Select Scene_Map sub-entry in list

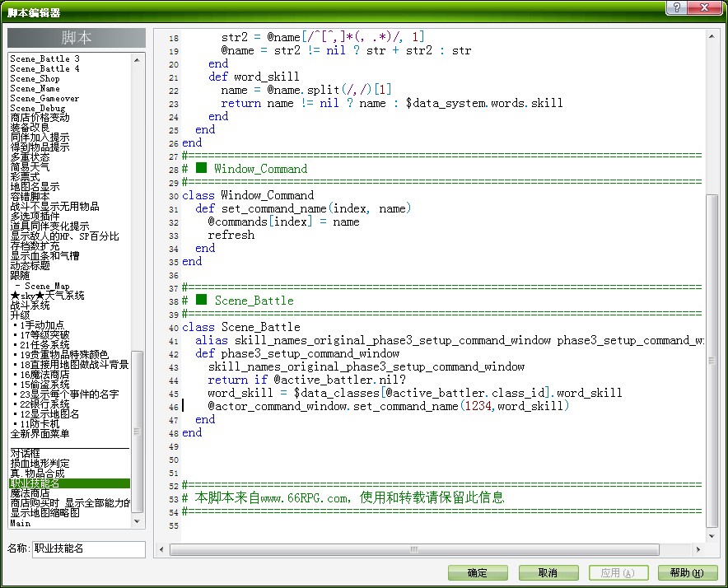click(x=47, y=286)
